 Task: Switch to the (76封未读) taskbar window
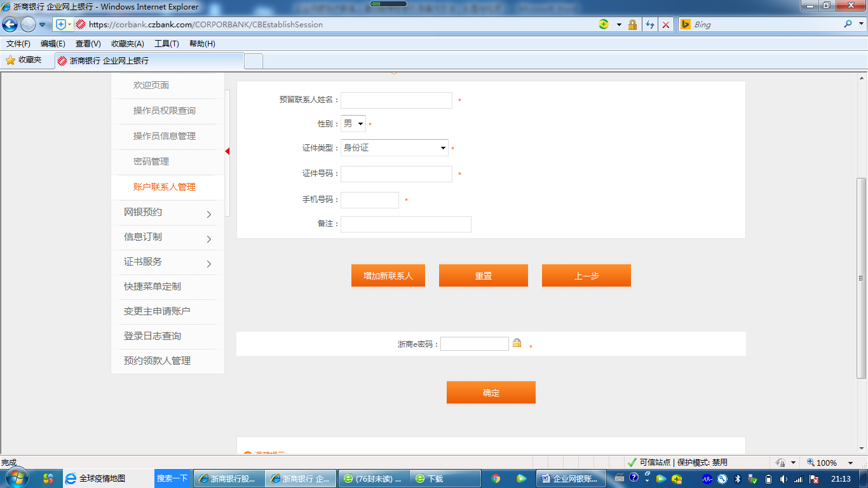click(x=374, y=478)
